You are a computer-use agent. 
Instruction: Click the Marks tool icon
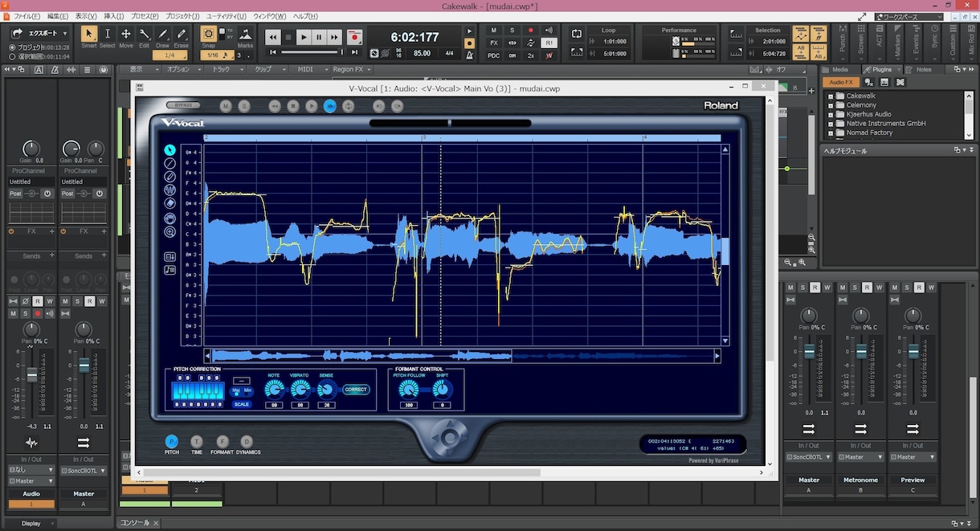click(x=245, y=35)
